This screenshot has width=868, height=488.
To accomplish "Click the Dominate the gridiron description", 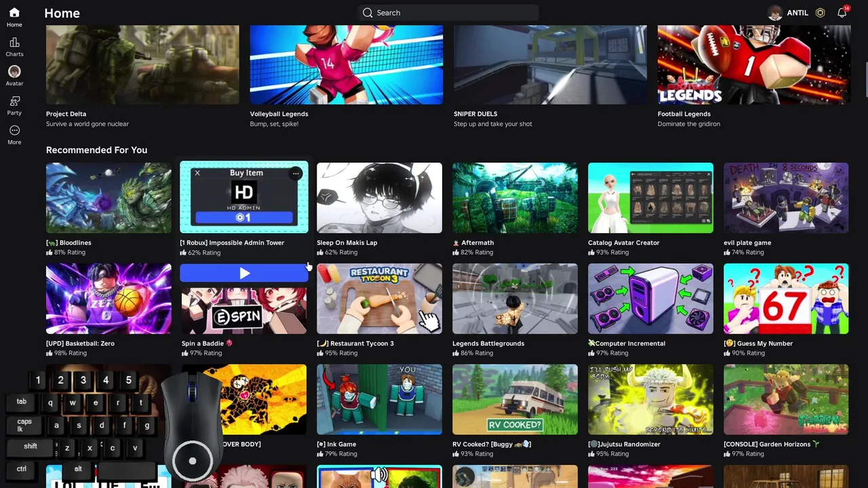I will [x=688, y=124].
